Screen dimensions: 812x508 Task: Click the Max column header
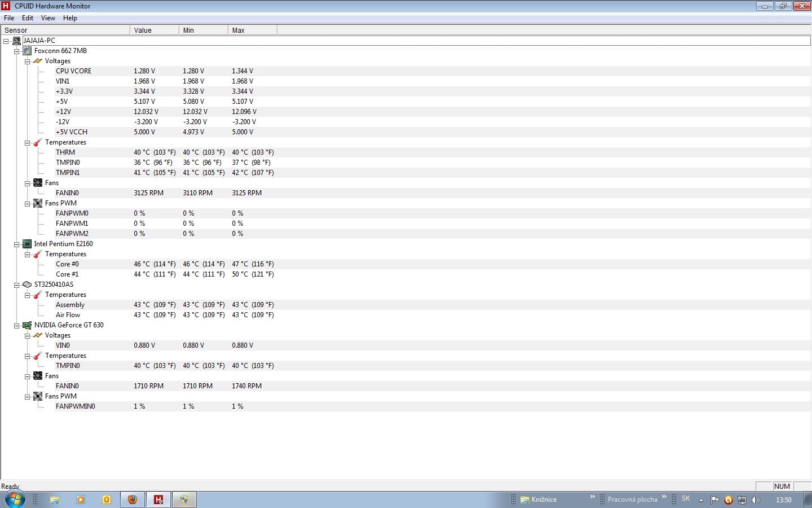click(x=253, y=30)
